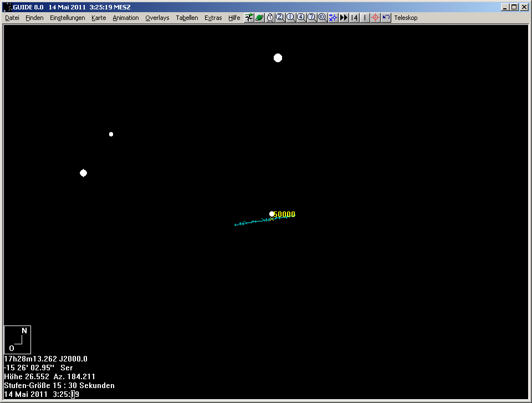This screenshot has height=403, width=532.
Task: Click the N/O compass orientation box
Action: pos(17,339)
